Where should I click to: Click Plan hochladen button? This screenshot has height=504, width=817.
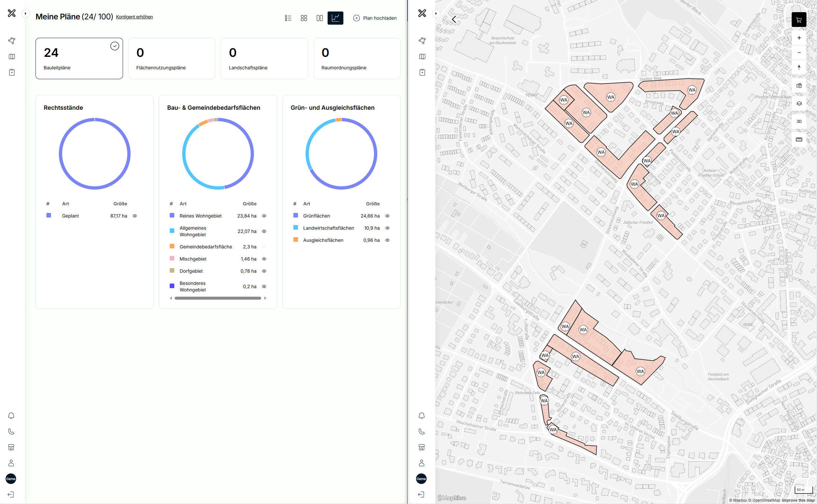375,18
